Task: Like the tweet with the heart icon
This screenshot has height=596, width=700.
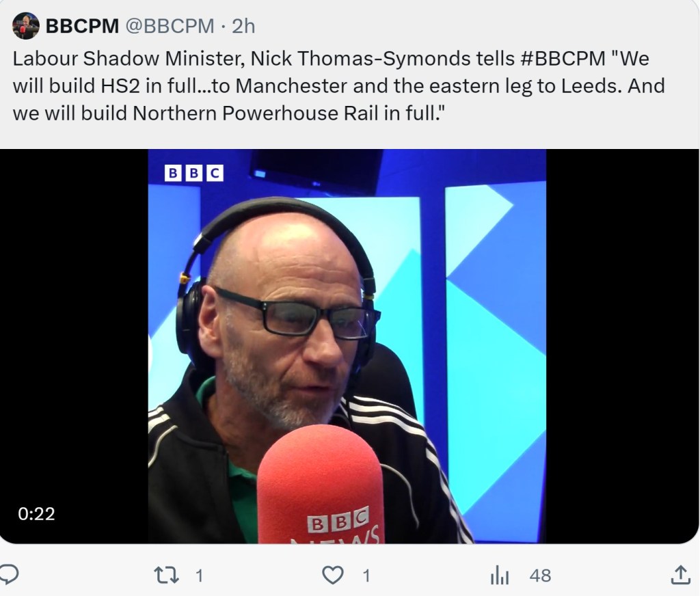Action: tap(333, 575)
